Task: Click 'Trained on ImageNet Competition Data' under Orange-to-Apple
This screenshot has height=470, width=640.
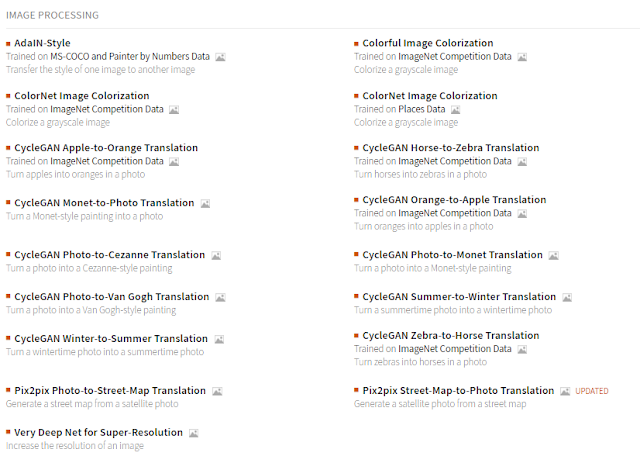Action: click(433, 213)
